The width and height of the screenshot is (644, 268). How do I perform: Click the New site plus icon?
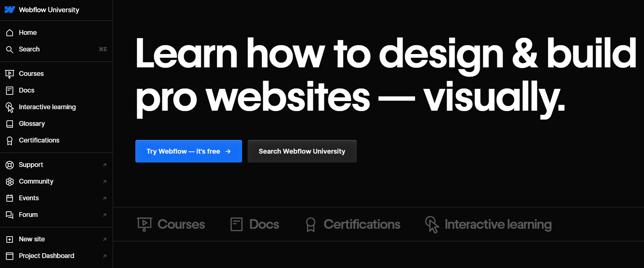click(x=10, y=239)
